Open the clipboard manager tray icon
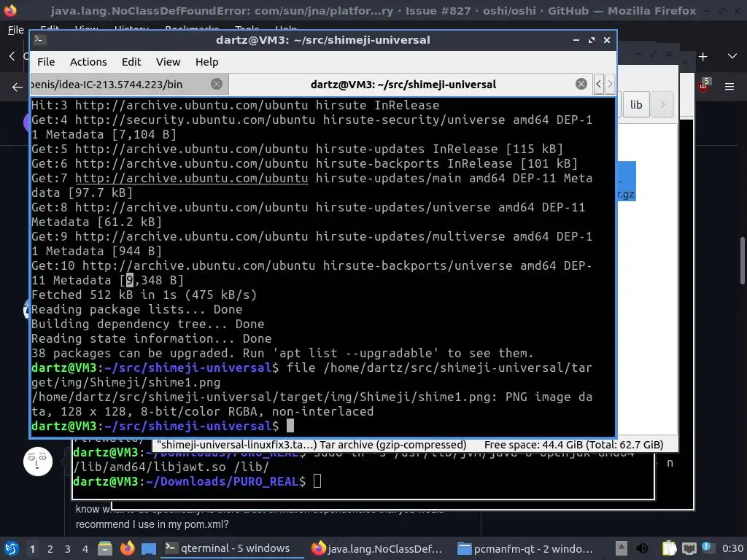 pos(670,548)
